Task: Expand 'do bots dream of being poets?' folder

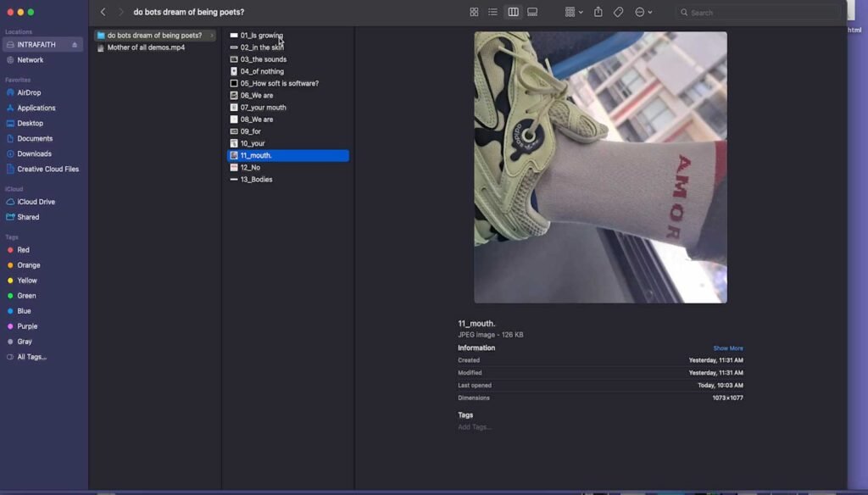Action: coord(212,36)
